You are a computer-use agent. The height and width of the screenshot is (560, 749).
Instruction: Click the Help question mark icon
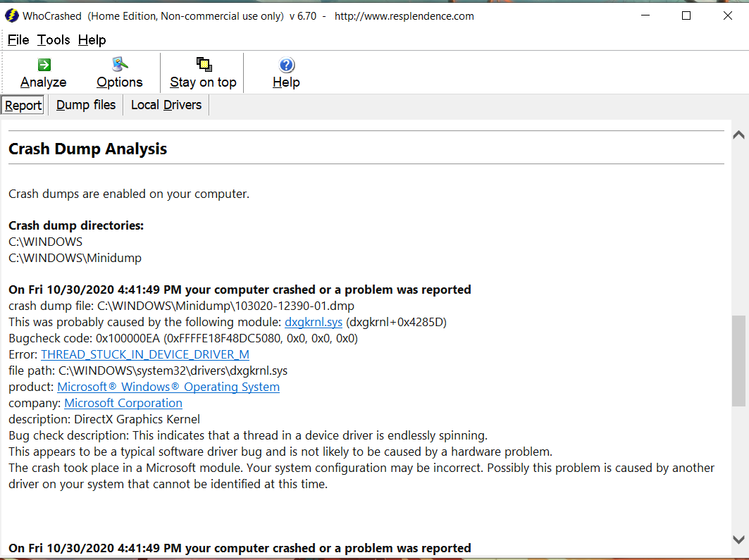[286, 65]
